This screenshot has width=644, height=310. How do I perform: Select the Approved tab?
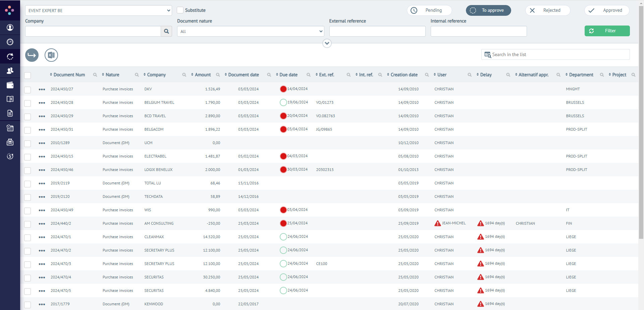point(607,10)
